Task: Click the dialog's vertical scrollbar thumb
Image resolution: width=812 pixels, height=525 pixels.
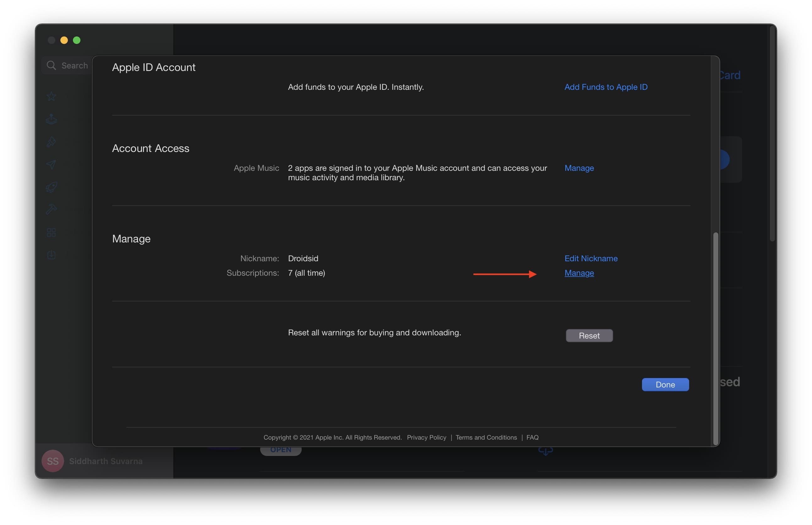Action: point(716,338)
